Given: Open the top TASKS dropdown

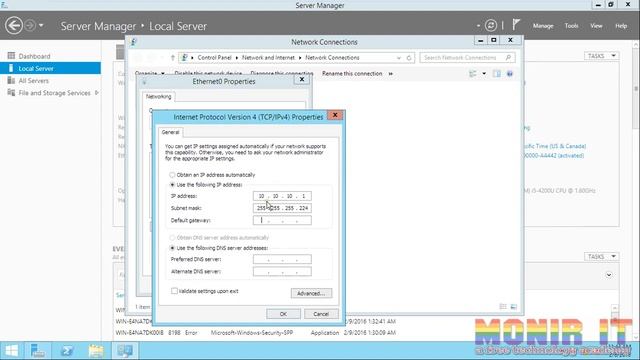Looking at the screenshot, I should (602, 56).
